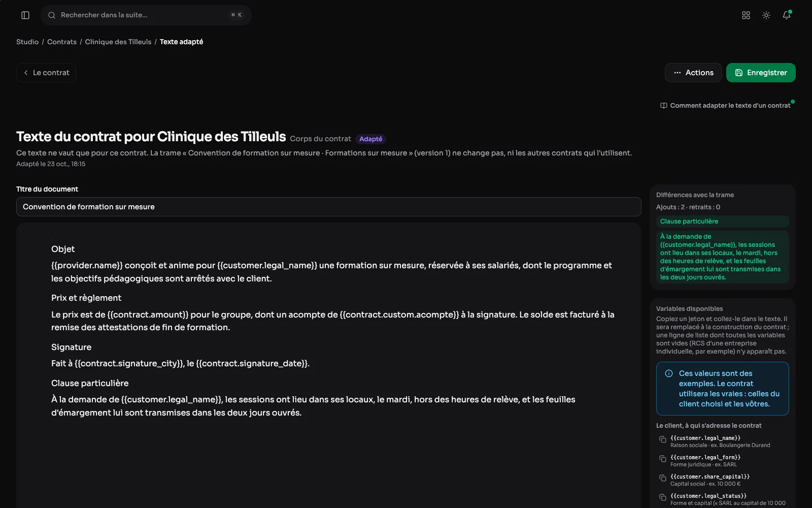Edit the Titre du document field
This screenshot has height=508, width=812.
click(329, 207)
